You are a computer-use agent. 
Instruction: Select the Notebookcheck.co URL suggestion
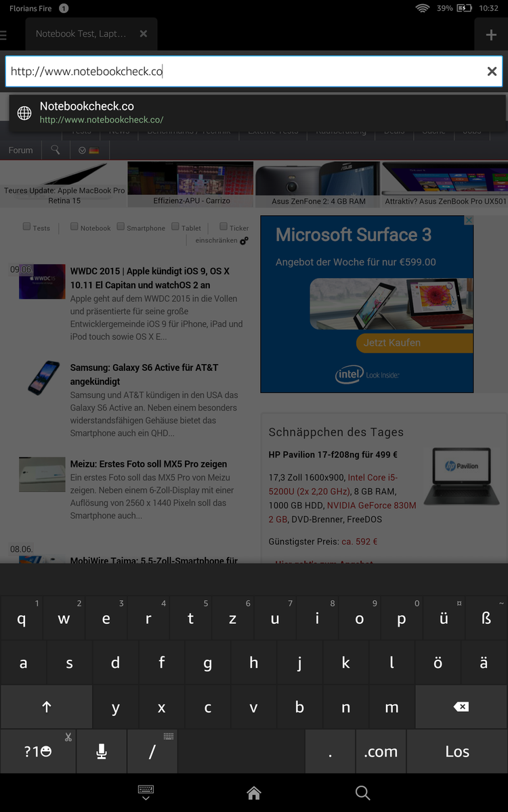257,113
